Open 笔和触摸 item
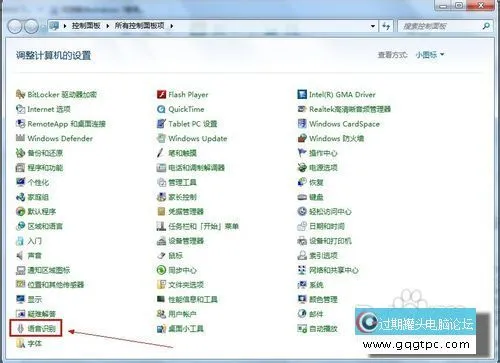 point(176,153)
